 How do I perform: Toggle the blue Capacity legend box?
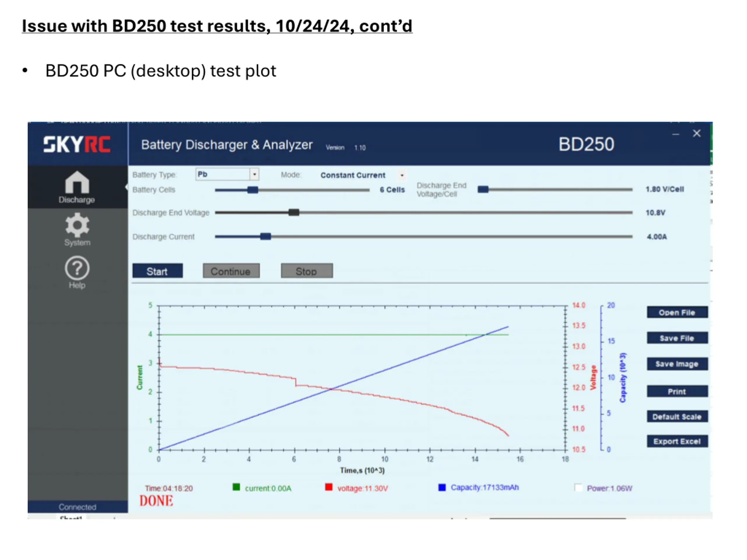pyautogui.click(x=442, y=487)
